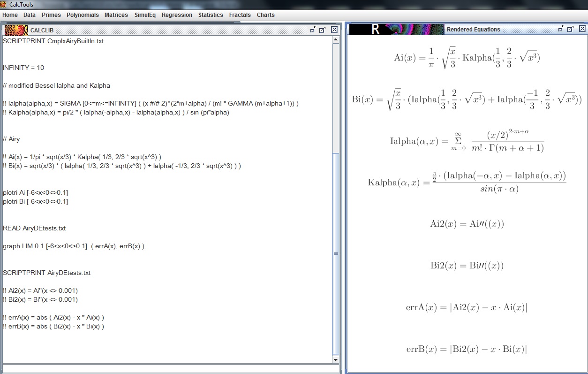
Task: Click the rendered errA(x) equation
Action: [x=467, y=307]
